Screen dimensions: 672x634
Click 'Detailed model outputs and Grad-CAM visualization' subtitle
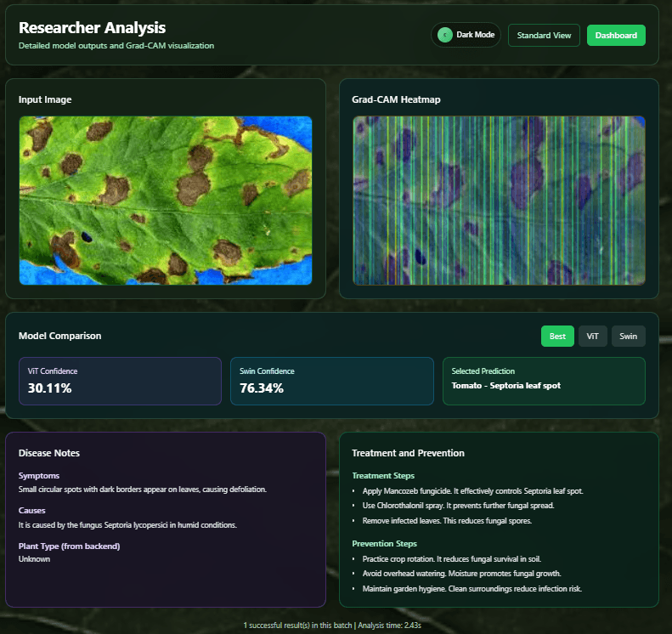[116, 45]
